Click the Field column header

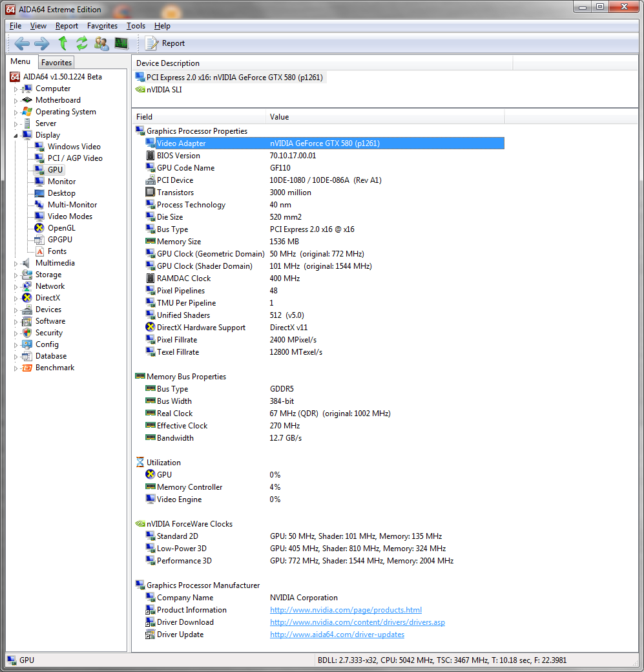[x=199, y=116]
